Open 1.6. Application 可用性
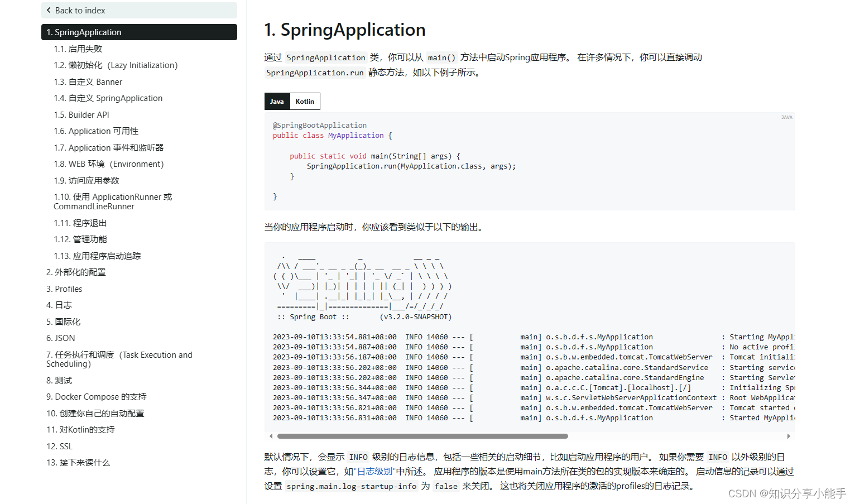 click(x=96, y=131)
